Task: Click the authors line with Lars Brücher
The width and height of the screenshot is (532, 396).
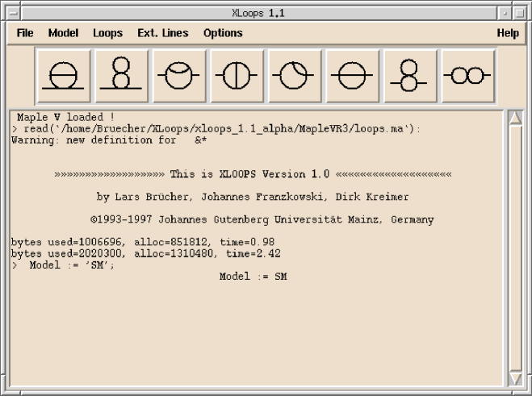Action: 253,197
